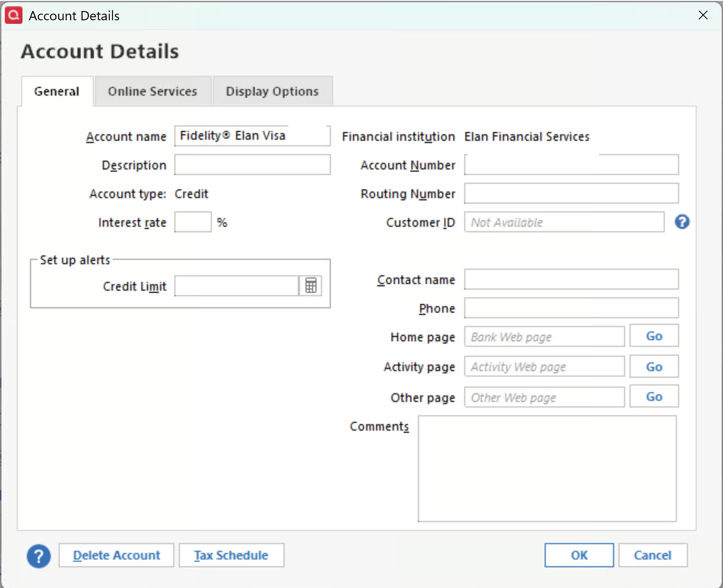
Task: Click the Home page Bank Web page field
Action: pos(544,337)
